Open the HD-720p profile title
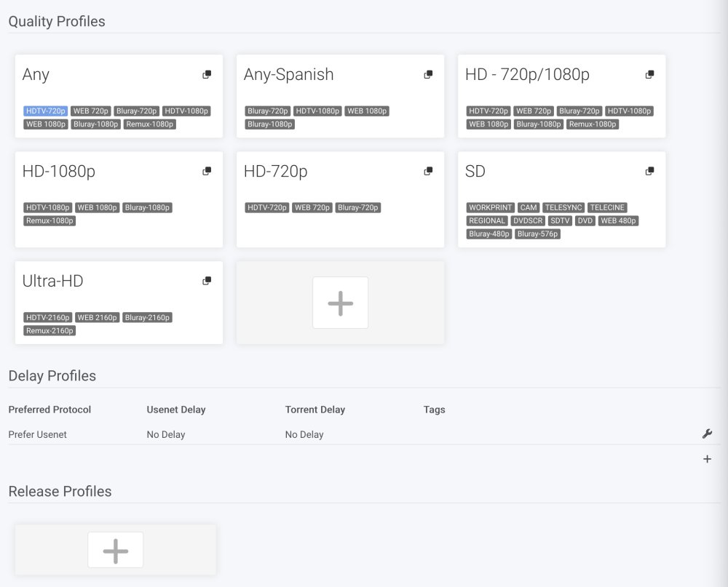 point(275,171)
